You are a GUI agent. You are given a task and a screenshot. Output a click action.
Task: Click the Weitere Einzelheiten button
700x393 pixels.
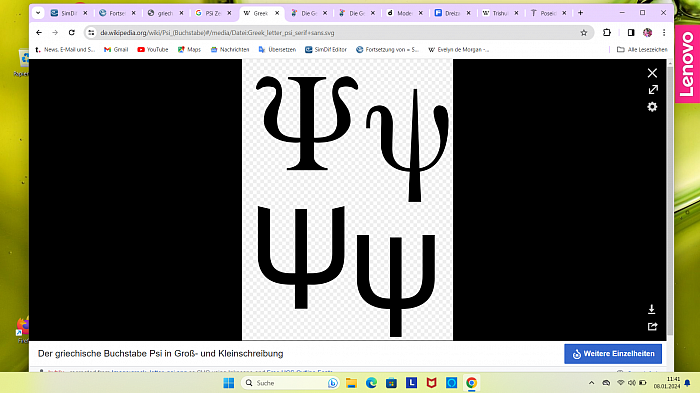coord(613,354)
